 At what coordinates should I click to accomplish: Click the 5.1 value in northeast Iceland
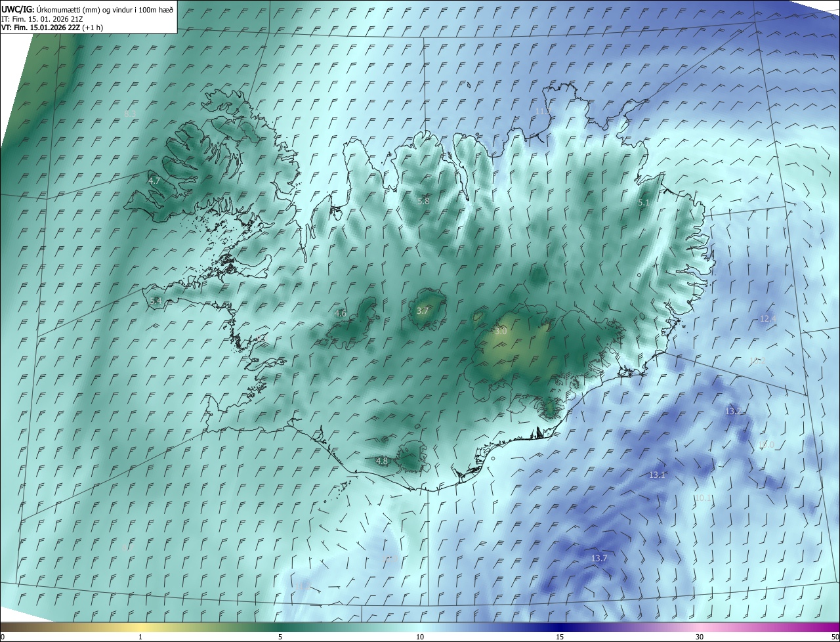644,203
